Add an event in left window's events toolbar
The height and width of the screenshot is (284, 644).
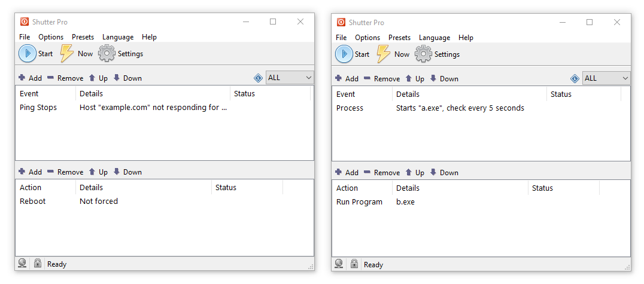click(31, 78)
